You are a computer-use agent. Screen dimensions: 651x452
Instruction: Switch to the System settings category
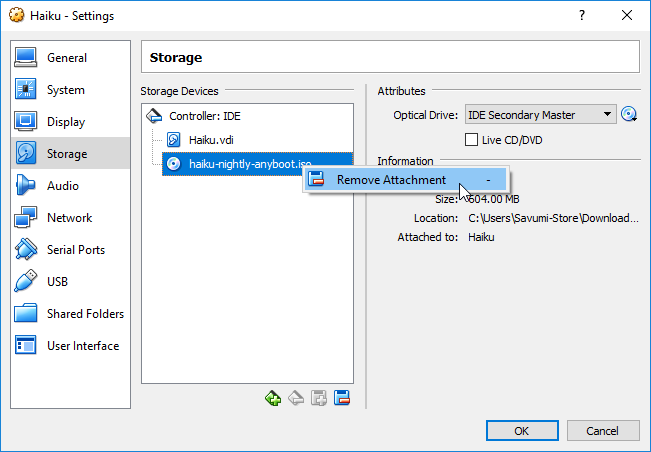(65, 90)
